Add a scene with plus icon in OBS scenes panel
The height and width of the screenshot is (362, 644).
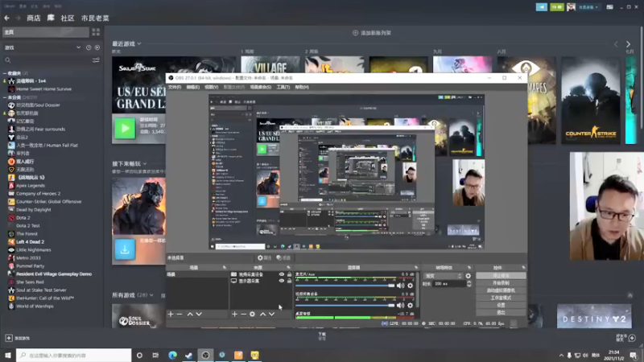[x=171, y=315]
